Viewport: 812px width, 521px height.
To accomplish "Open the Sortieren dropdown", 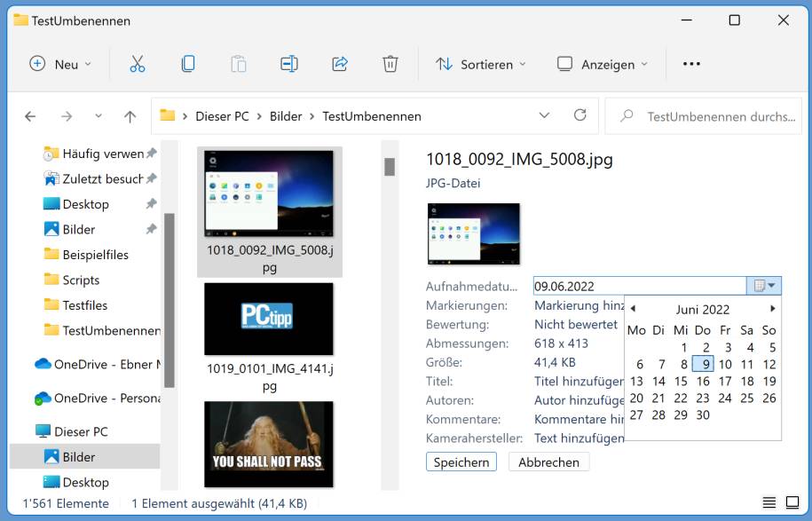I will pyautogui.click(x=481, y=64).
